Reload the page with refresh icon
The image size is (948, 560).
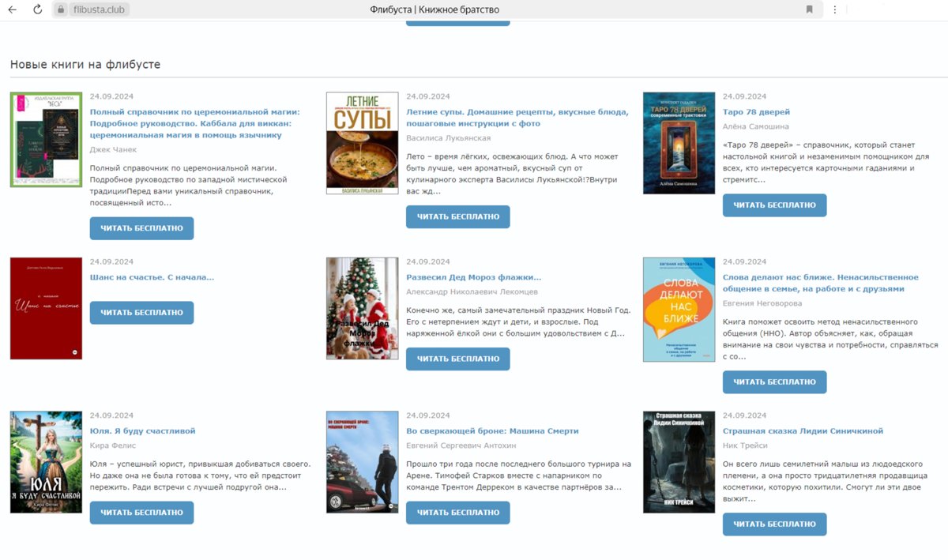(x=37, y=9)
